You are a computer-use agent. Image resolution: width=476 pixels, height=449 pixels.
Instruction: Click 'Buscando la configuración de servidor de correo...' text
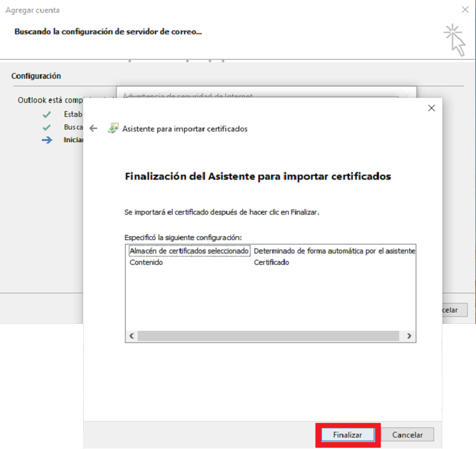coord(108,32)
